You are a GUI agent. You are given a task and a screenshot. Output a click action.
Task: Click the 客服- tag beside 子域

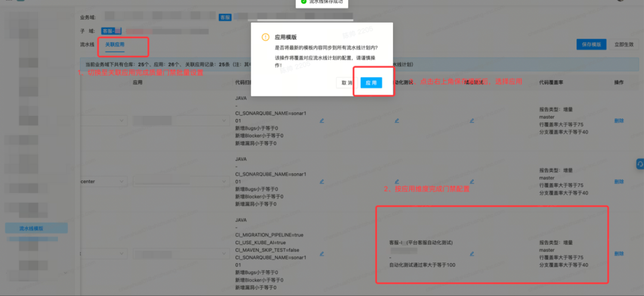click(x=112, y=31)
